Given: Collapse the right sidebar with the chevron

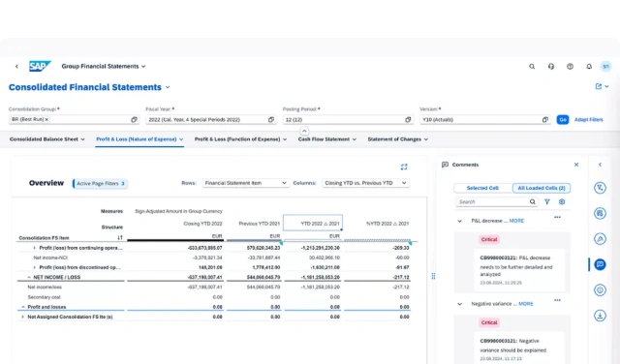Looking at the screenshot, I should tap(600, 165).
